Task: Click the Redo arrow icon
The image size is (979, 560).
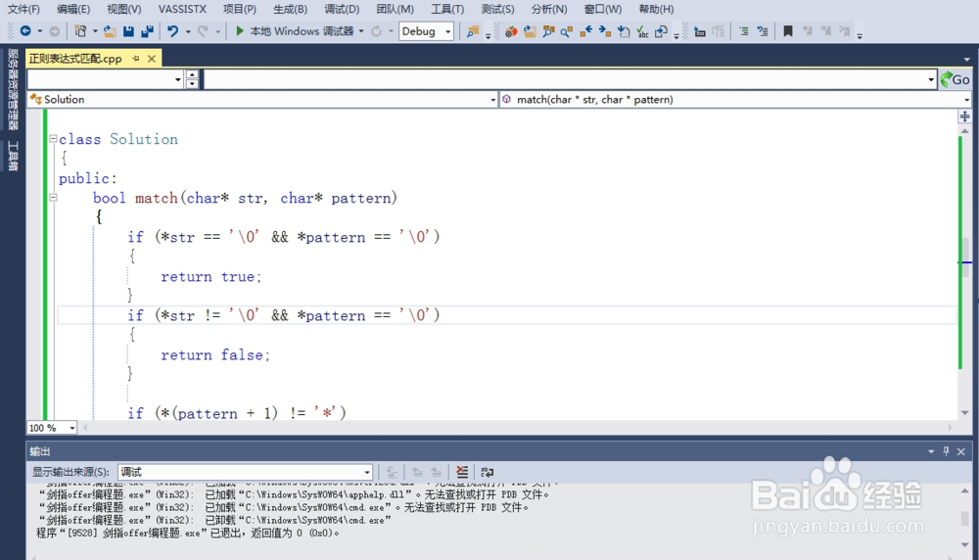Action: (x=203, y=30)
